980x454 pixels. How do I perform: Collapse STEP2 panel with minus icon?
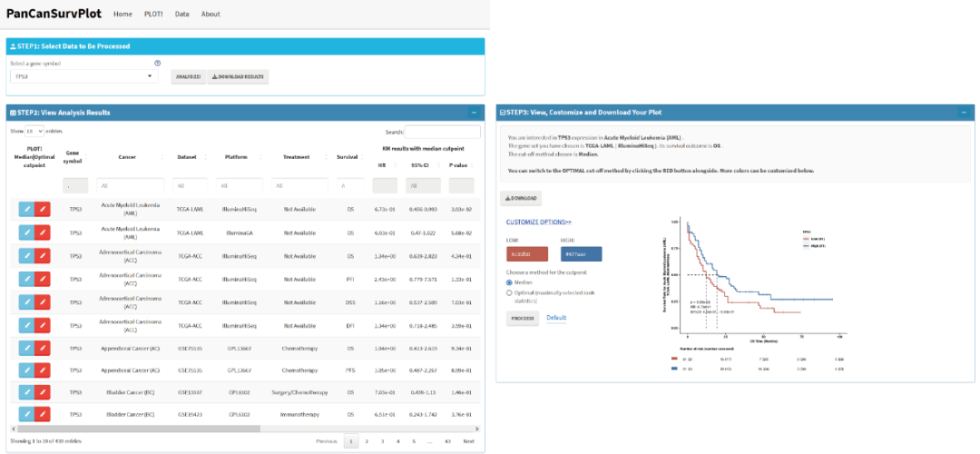coord(474,113)
